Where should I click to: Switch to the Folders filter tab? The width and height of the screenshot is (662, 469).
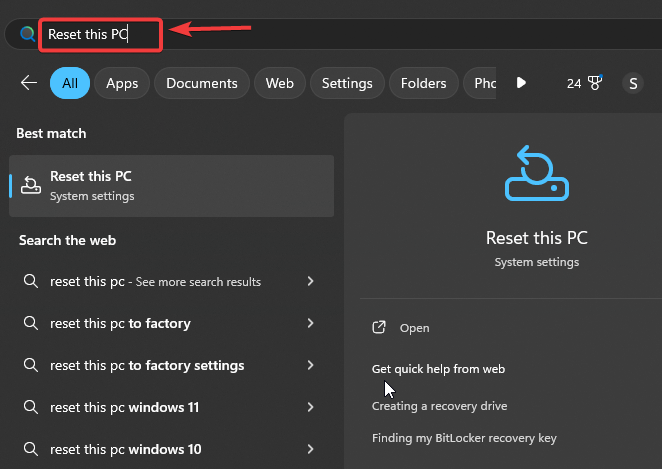pos(423,83)
